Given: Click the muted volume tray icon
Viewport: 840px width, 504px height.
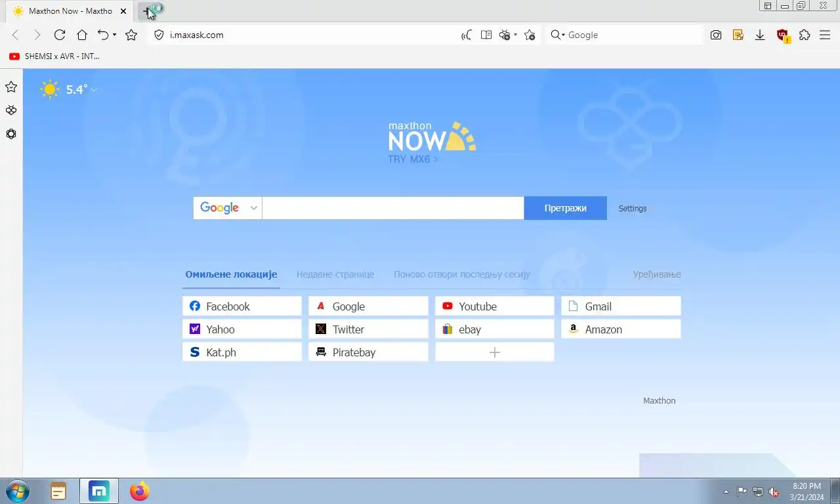Looking at the screenshot, I should (x=774, y=492).
